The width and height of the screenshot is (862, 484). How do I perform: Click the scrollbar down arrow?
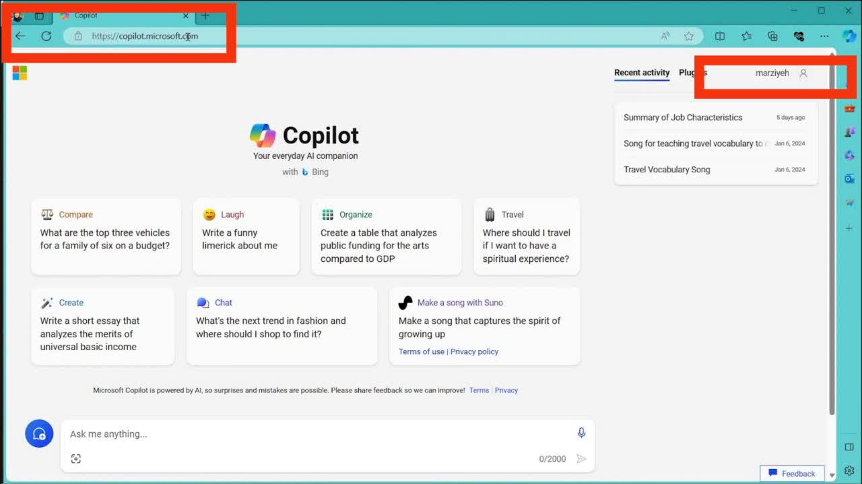click(x=832, y=475)
